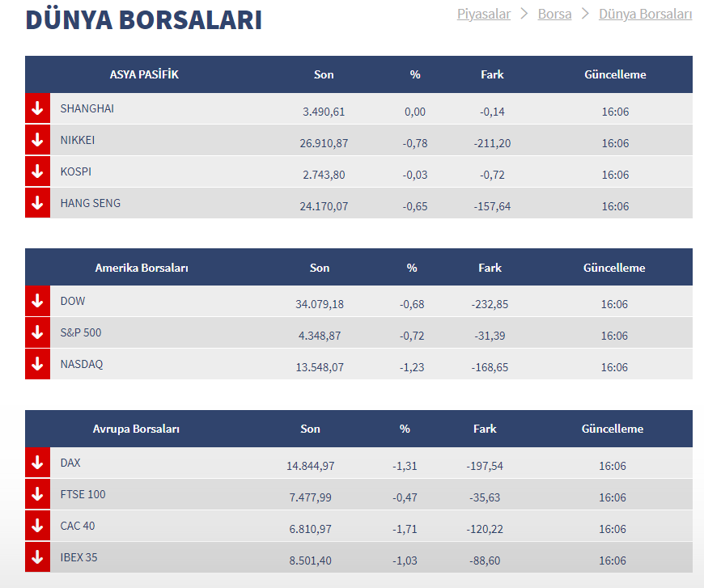Click DAX's last value 14.844,97
The width and height of the screenshot is (704, 588).
(x=310, y=466)
